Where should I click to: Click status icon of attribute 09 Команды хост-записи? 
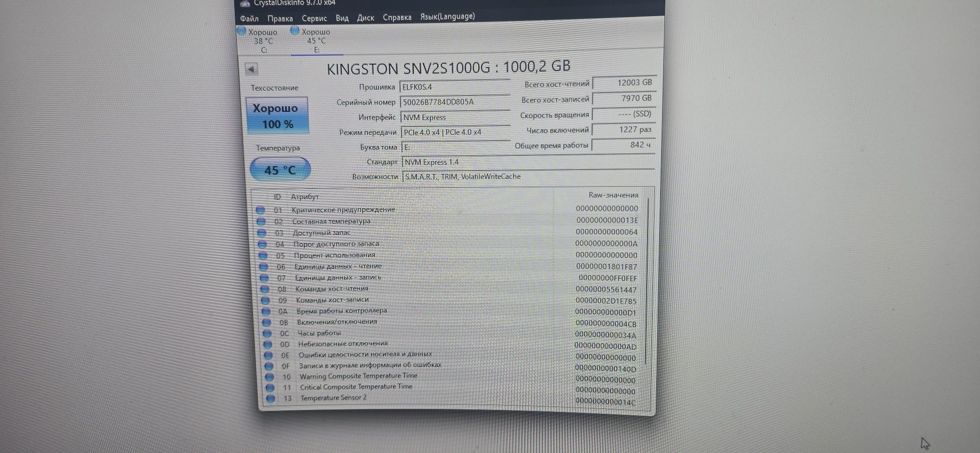tap(266, 301)
